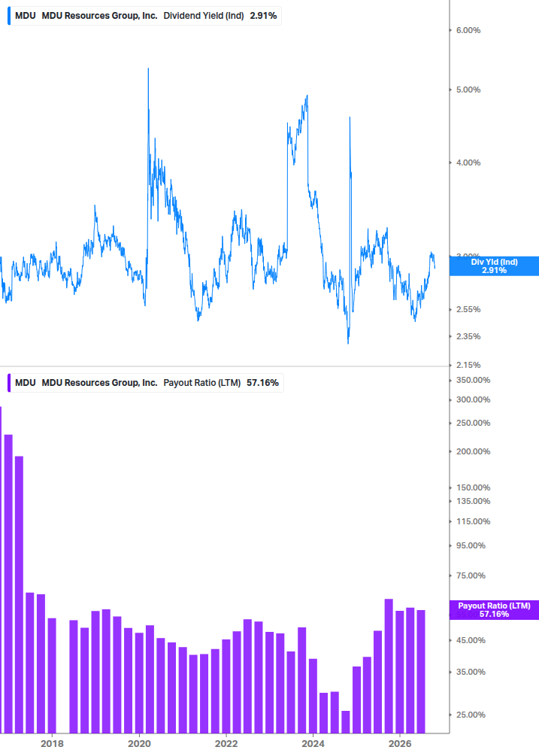The width and height of the screenshot is (539, 756).
Task: Click the MDU ticker in Payout Ratio legend
Action: coord(25,383)
